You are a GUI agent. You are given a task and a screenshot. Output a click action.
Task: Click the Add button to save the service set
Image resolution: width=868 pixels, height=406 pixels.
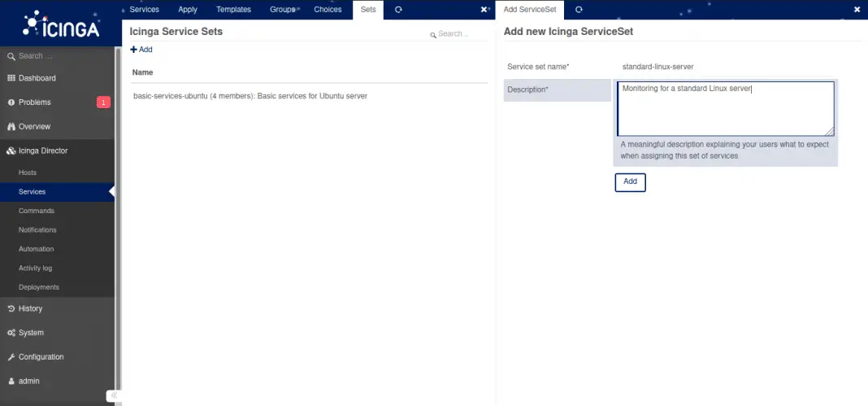[x=630, y=182]
